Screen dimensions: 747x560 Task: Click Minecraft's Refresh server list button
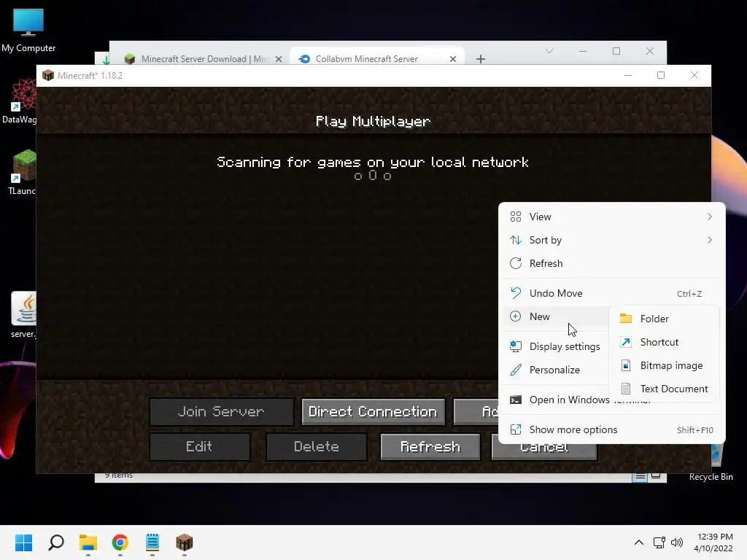(x=430, y=447)
